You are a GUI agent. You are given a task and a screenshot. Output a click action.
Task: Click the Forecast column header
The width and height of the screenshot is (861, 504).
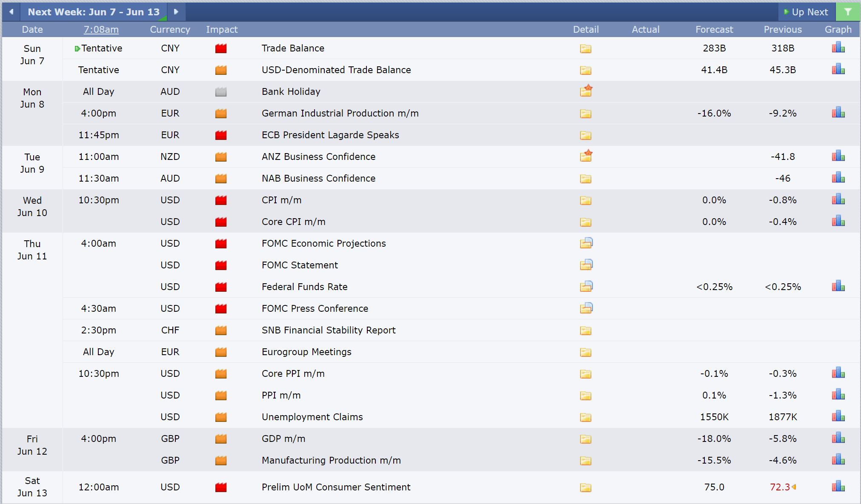(714, 29)
